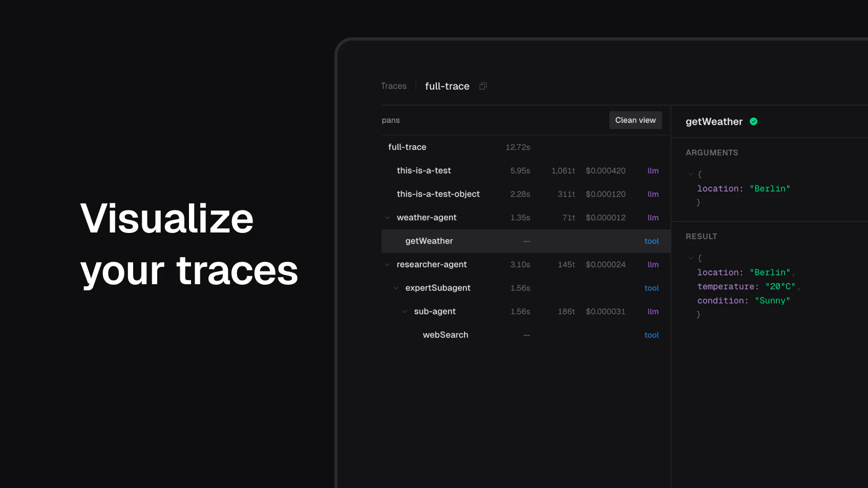The width and height of the screenshot is (868, 488).
Task: Click the $0.000024 cost value
Action: click(x=606, y=265)
